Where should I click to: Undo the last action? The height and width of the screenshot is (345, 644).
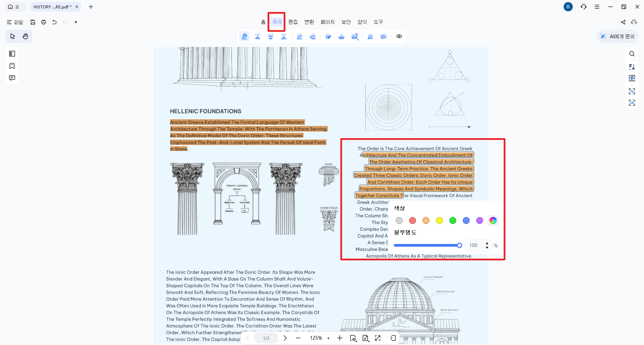tap(54, 22)
